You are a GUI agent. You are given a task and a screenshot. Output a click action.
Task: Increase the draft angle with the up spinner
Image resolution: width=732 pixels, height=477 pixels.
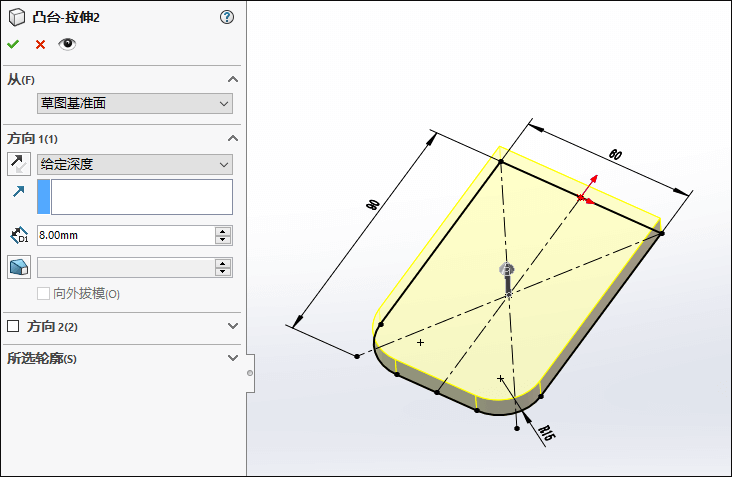[223, 263]
